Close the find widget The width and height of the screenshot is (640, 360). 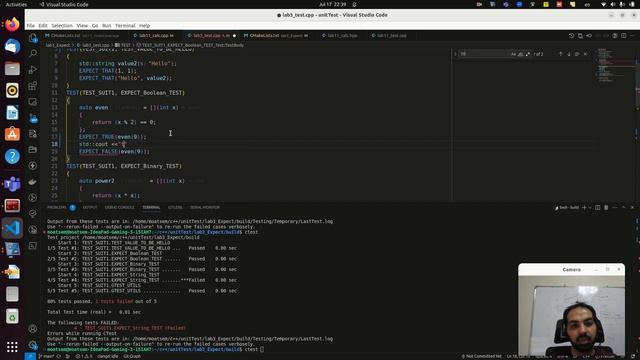click(x=585, y=54)
